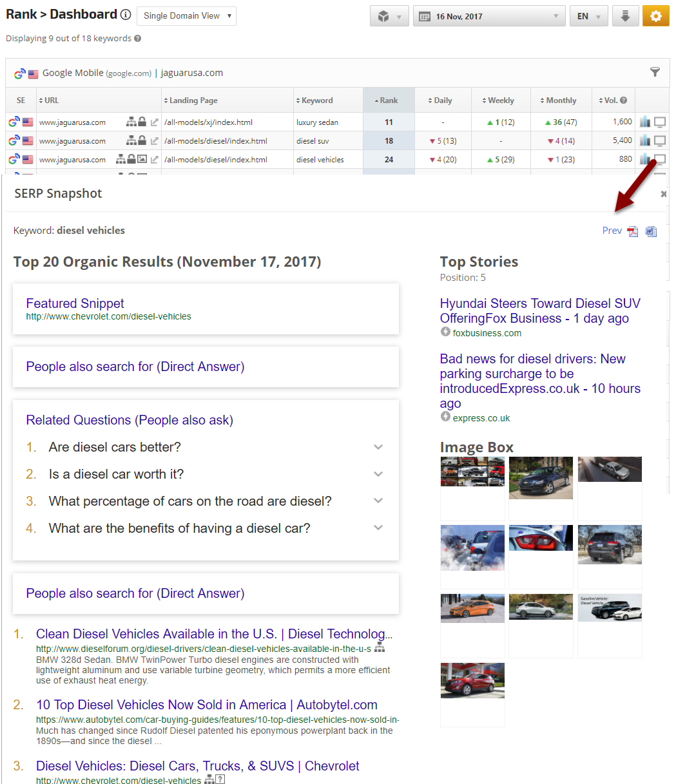Click AMP icon beside express.co.uk
Image resolution: width=676 pixels, height=784 pixels.
pyautogui.click(x=445, y=417)
